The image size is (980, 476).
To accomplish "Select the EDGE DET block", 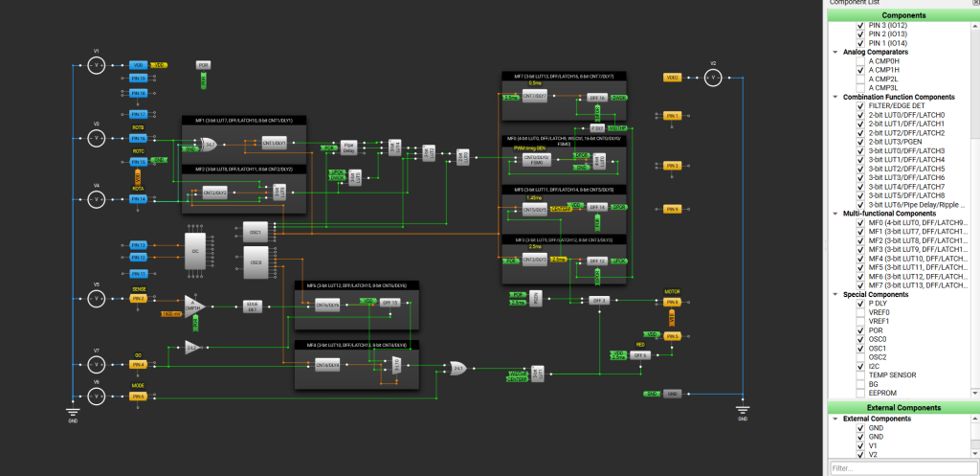I will pos(253,305).
